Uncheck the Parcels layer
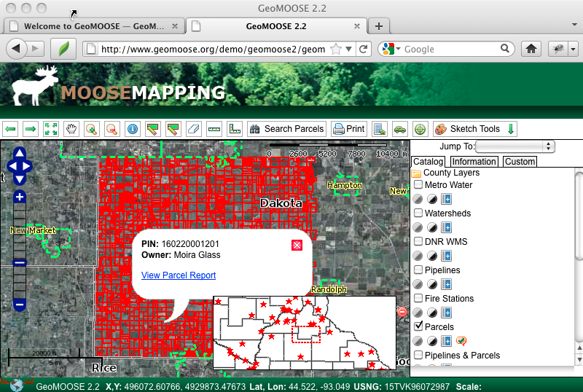The width and height of the screenshot is (583, 392). click(418, 326)
